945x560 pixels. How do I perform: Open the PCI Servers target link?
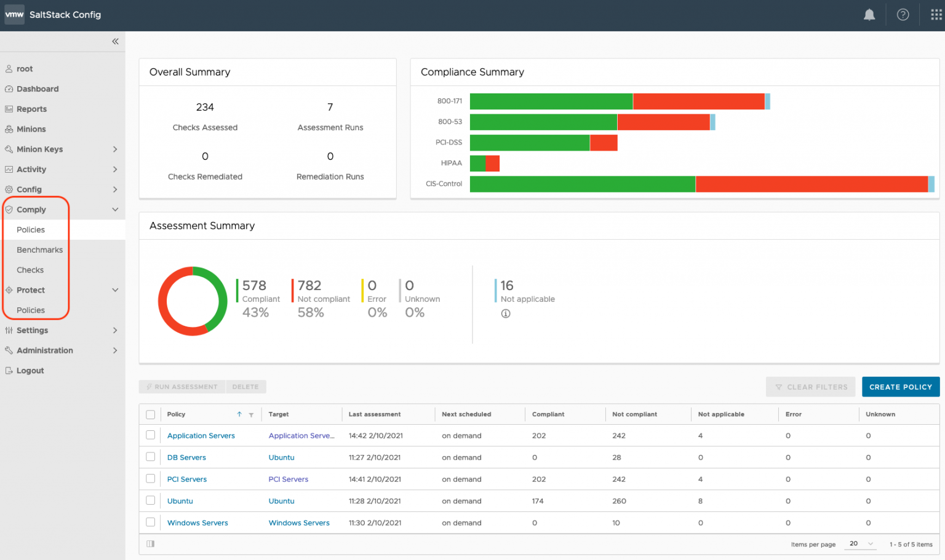point(289,479)
